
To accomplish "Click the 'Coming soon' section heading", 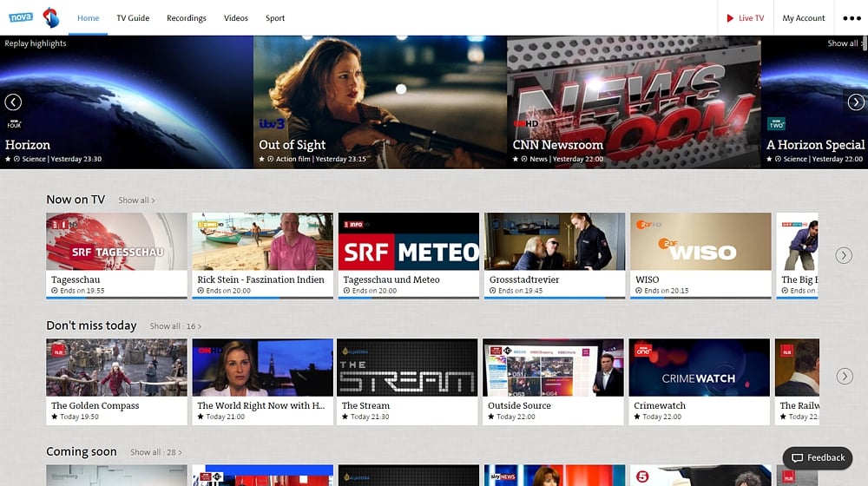I will pos(82,451).
